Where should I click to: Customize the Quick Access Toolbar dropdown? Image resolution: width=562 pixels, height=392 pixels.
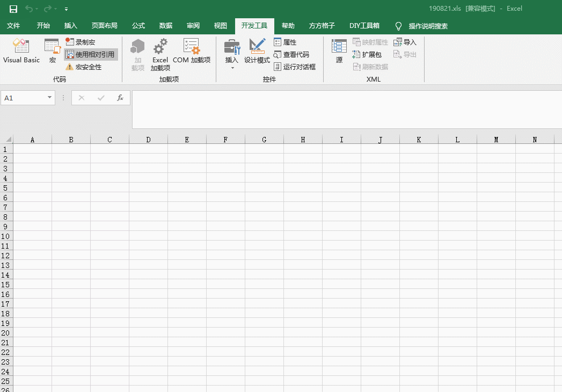[x=67, y=9]
